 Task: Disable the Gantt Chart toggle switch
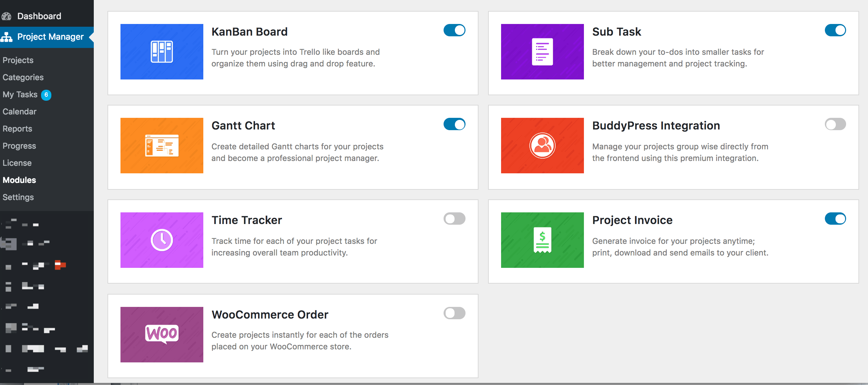tap(454, 124)
